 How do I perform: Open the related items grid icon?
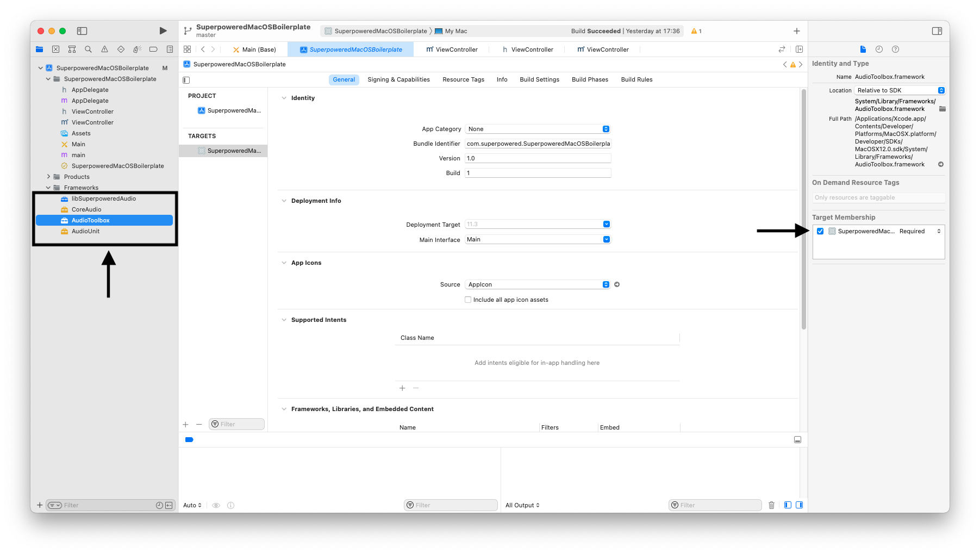[188, 49]
